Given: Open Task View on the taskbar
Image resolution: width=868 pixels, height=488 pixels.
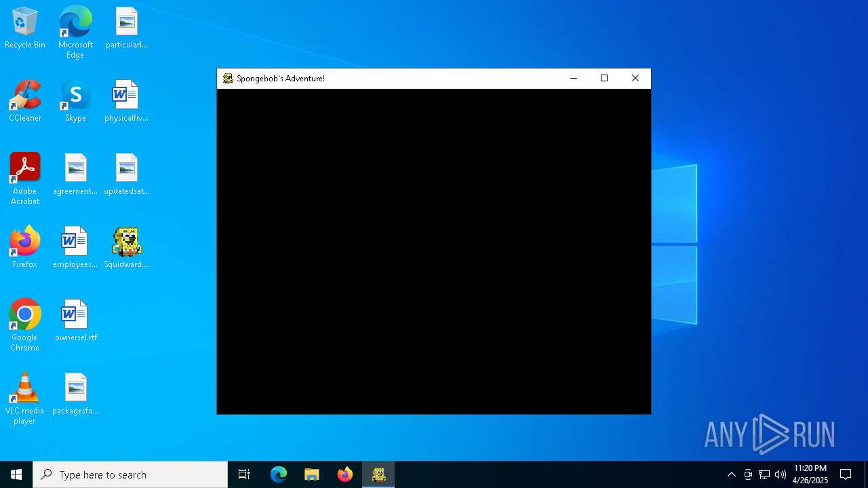Looking at the screenshot, I should 244,474.
